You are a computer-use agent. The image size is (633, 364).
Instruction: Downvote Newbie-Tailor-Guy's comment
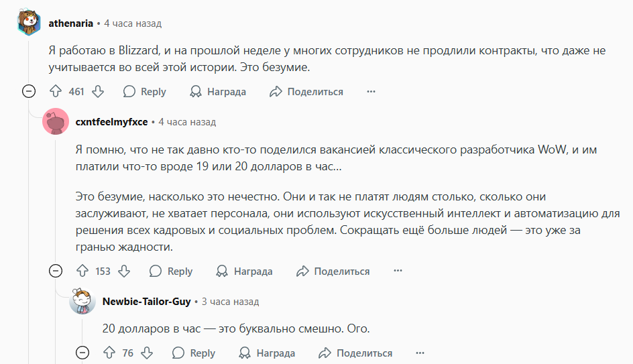147,353
